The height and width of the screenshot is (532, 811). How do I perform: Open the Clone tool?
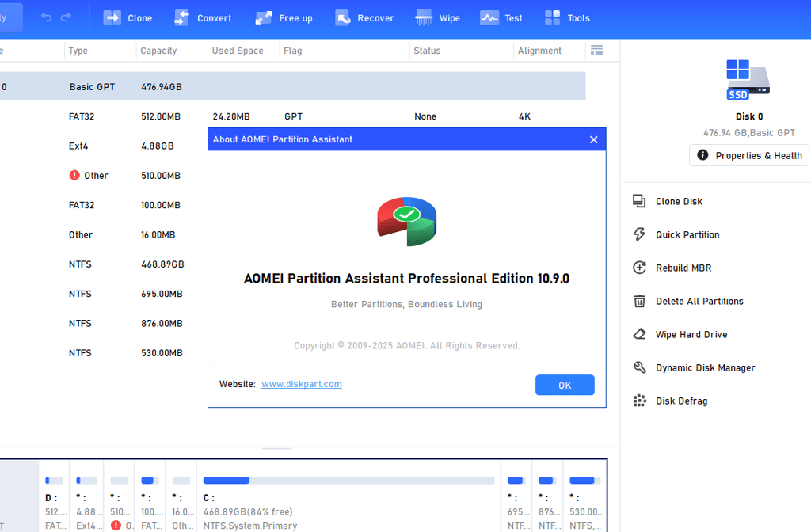(x=128, y=18)
